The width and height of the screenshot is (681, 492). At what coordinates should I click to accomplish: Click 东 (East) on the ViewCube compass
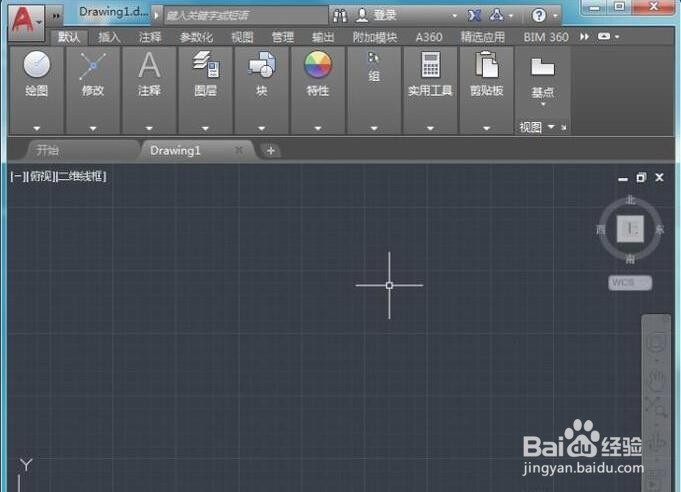660,230
